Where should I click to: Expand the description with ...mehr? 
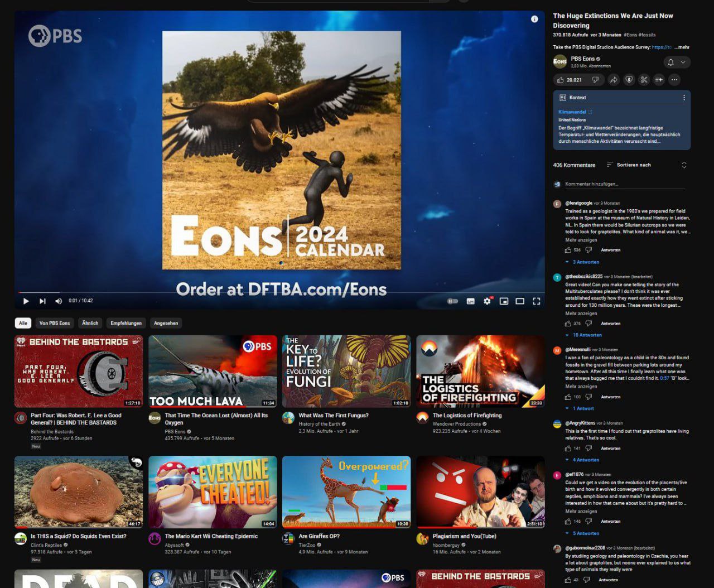click(x=682, y=47)
